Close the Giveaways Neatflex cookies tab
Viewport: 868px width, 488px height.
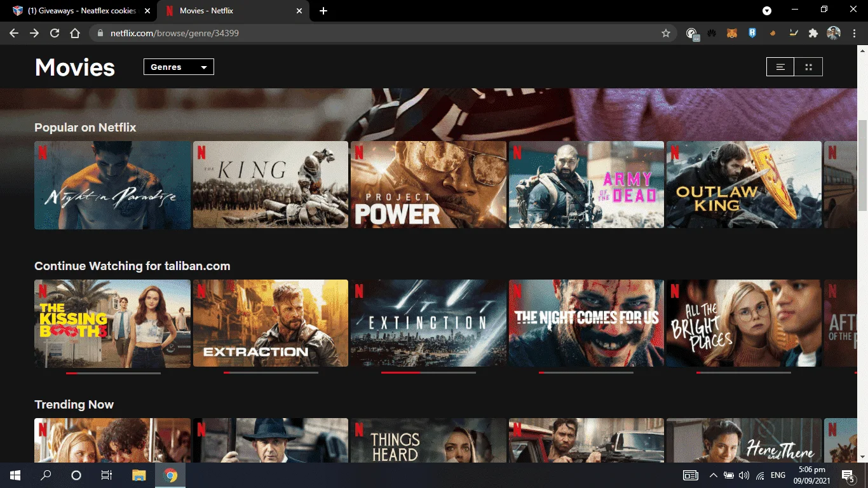click(147, 11)
